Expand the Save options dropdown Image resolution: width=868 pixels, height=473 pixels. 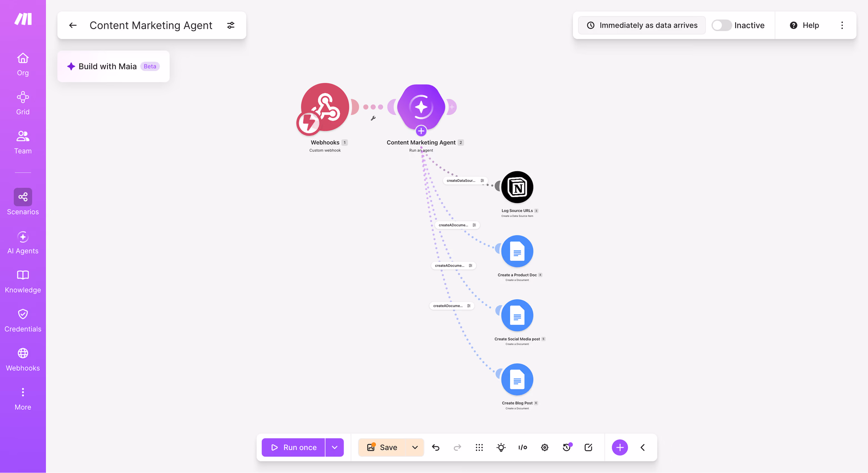(x=415, y=447)
